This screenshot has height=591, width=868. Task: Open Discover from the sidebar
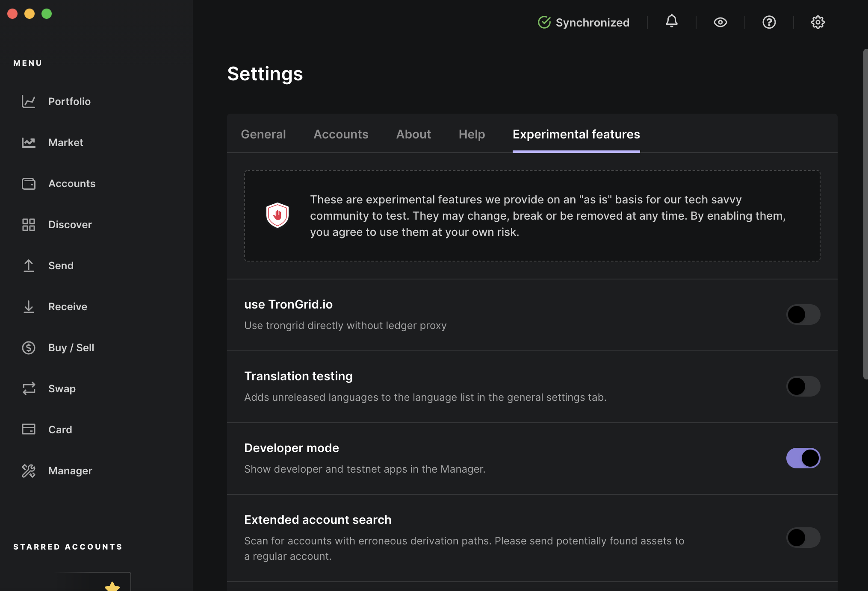click(x=29, y=224)
